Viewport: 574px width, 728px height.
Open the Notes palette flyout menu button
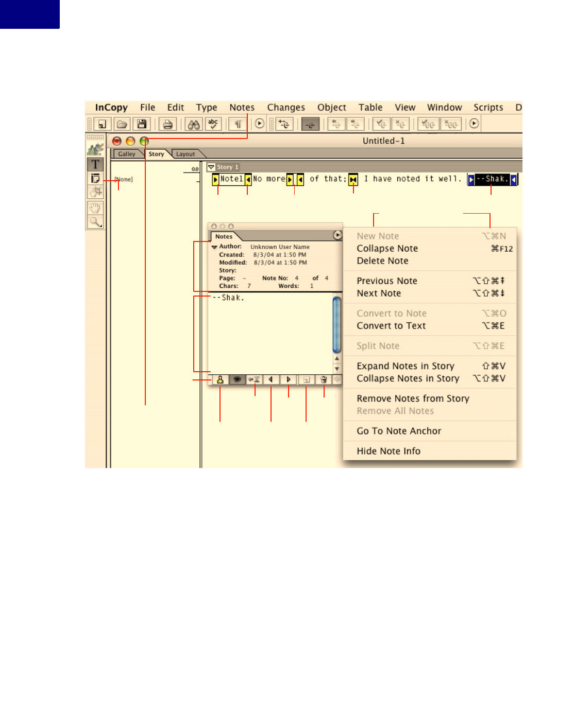coord(337,235)
